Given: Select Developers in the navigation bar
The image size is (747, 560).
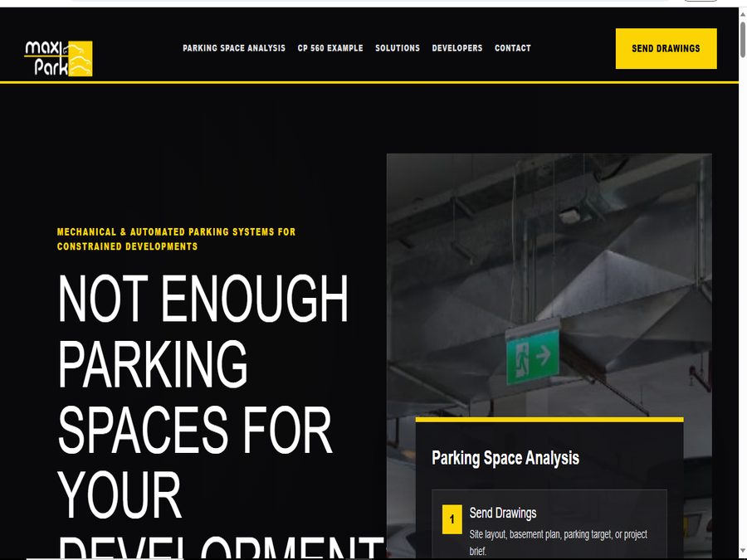Looking at the screenshot, I should [456, 48].
